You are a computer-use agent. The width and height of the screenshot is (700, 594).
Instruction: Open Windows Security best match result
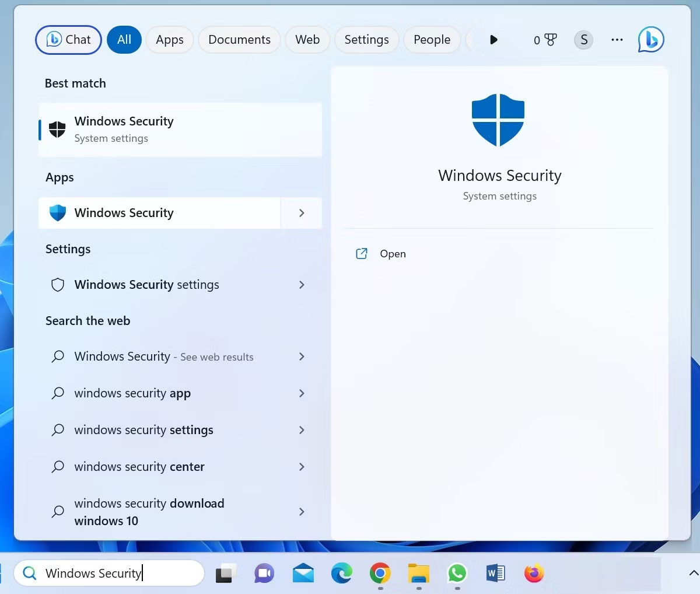(x=180, y=130)
